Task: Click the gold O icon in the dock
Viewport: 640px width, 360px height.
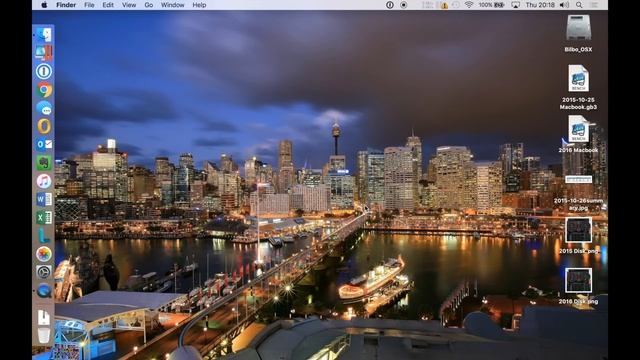Action: coord(44,126)
